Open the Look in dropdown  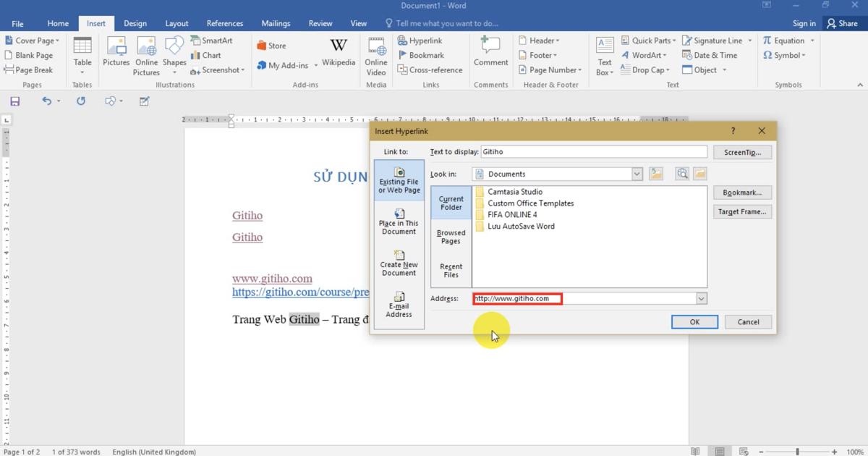point(636,174)
